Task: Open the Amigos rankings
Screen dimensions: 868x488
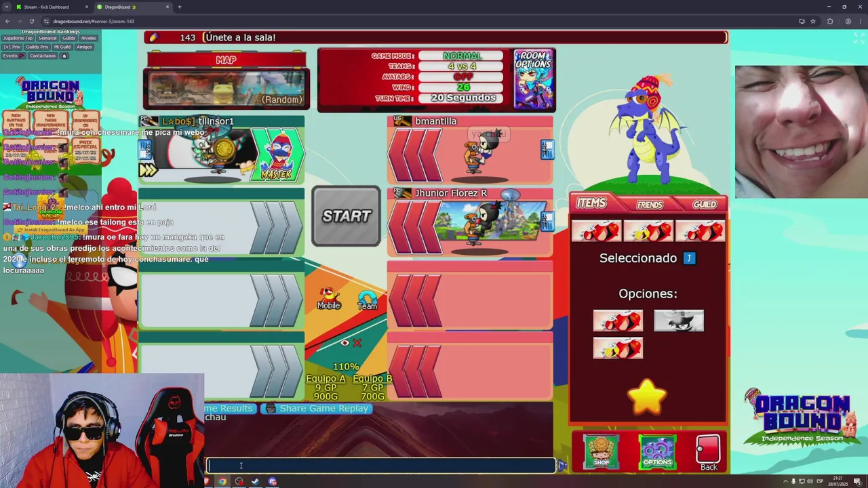Action: tap(84, 47)
